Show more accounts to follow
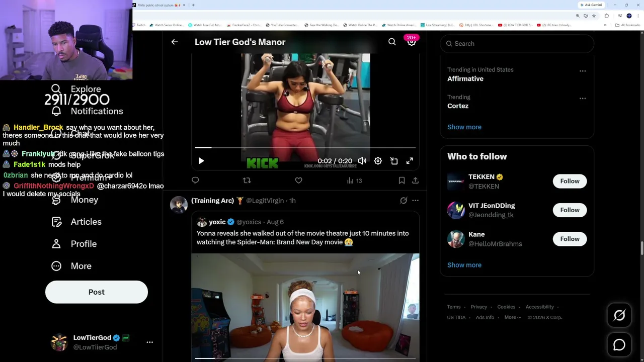Viewport: 644px width, 362px height. pyautogui.click(x=464, y=265)
